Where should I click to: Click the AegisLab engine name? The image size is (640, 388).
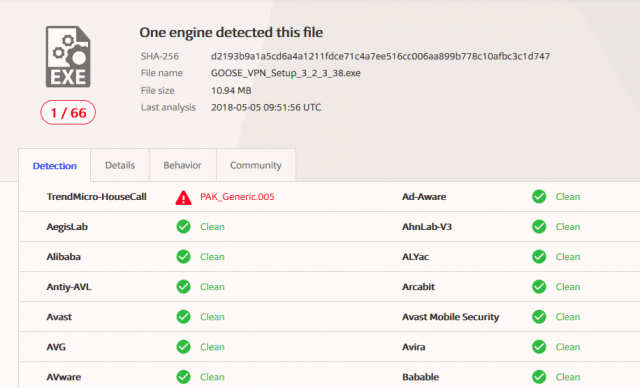(x=67, y=227)
